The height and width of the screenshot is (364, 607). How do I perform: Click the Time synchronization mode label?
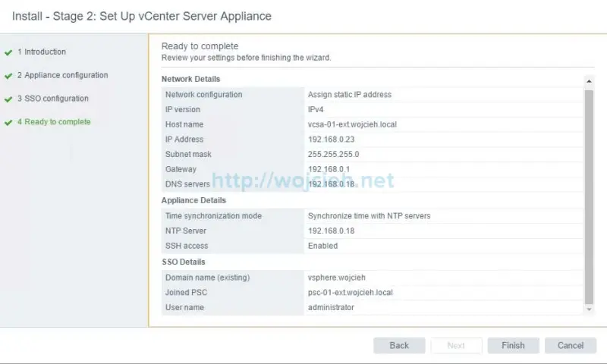click(x=213, y=216)
